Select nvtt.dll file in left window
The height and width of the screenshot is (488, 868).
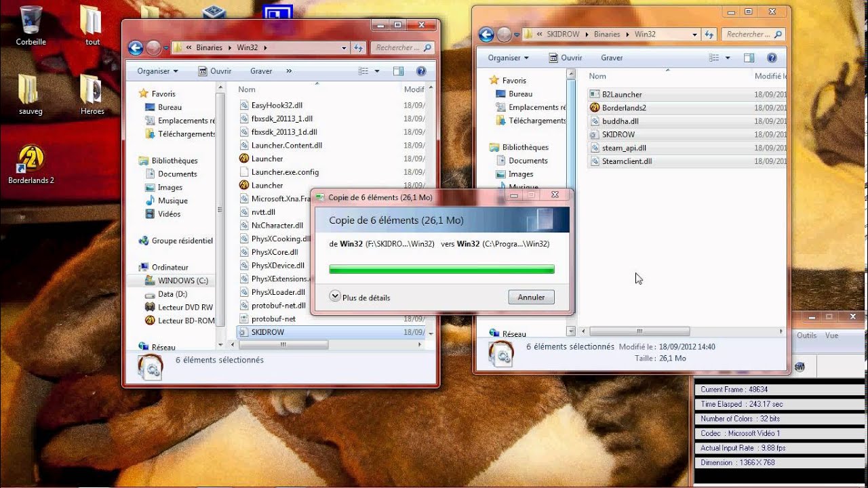[263, 212]
